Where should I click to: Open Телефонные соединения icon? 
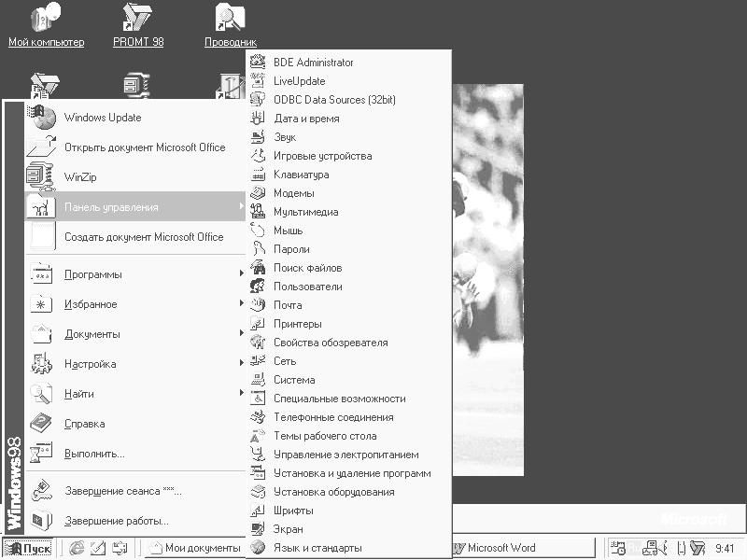tap(258, 416)
